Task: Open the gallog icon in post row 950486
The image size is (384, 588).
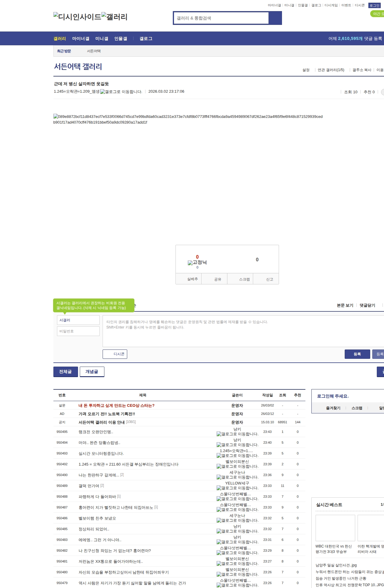Action: pyautogui.click(x=237, y=520)
